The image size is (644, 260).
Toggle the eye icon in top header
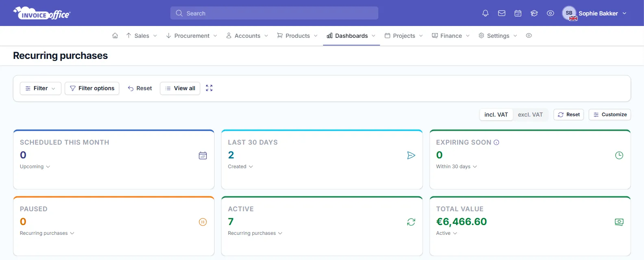551,13
